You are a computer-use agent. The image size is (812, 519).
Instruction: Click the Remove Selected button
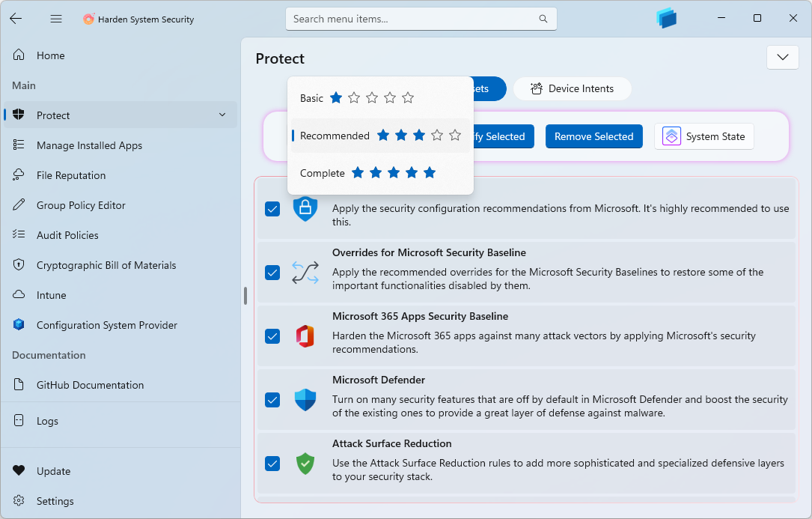tap(594, 136)
